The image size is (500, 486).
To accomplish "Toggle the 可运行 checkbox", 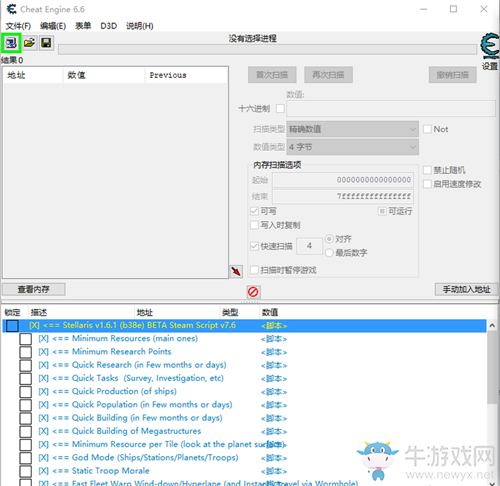I will (x=382, y=211).
